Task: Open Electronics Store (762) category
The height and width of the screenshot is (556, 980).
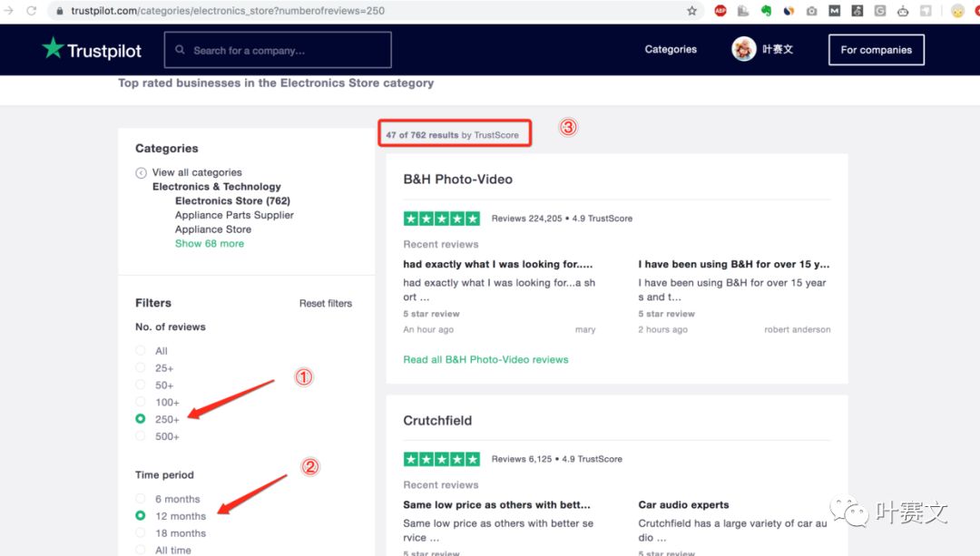Action: click(232, 201)
